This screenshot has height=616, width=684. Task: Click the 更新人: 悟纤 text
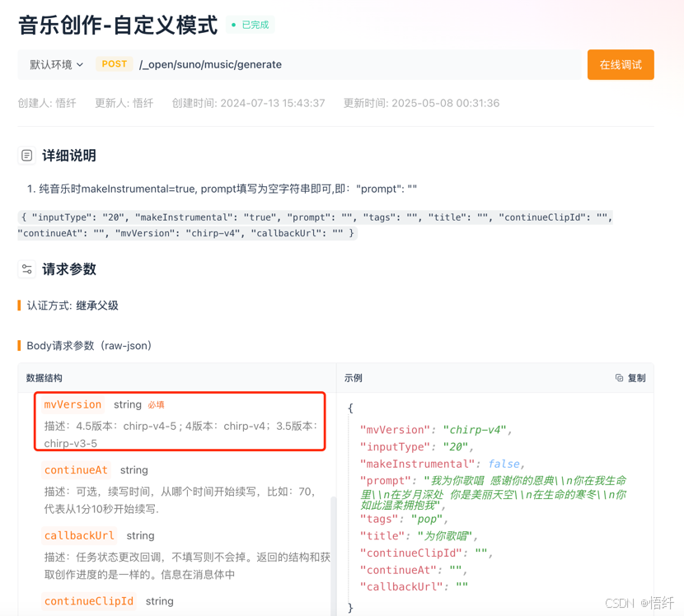(x=124, y=103)
